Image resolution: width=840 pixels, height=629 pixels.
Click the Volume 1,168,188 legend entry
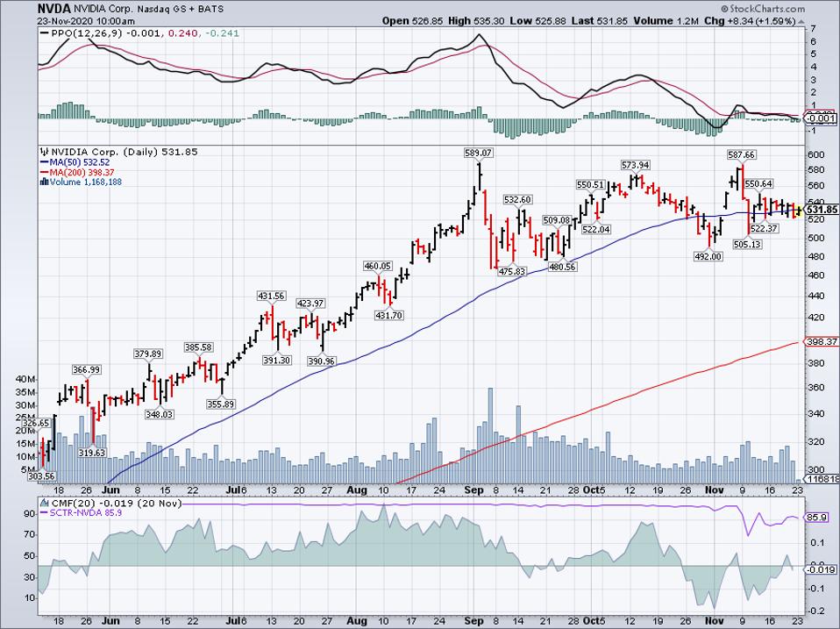click(x=82, y=182)
